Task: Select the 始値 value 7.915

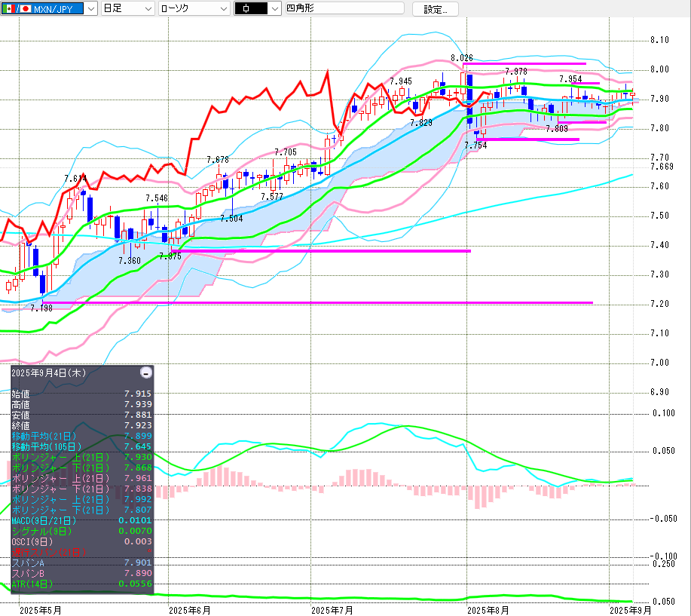Action: pyautogui.click(x=137, y=394)
